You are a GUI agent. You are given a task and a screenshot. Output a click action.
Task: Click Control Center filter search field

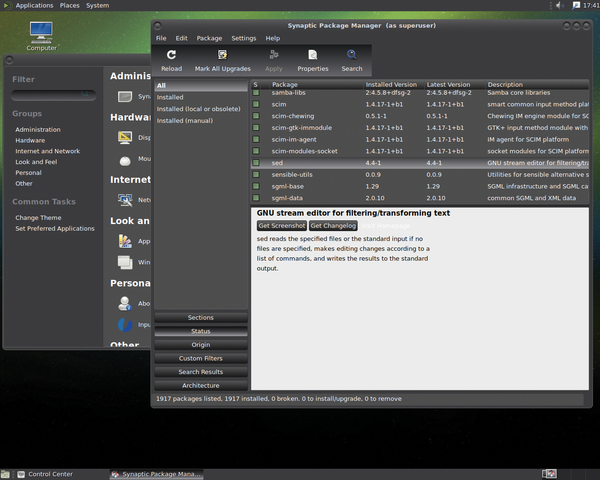(54, 95)
